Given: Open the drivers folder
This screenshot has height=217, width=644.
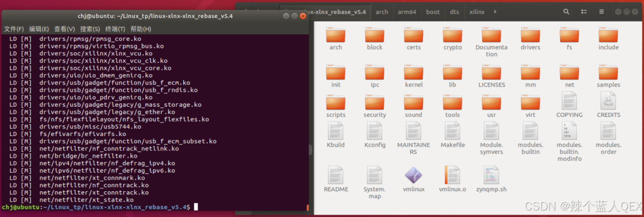Looking at the screenshot, I should point(530,39).
